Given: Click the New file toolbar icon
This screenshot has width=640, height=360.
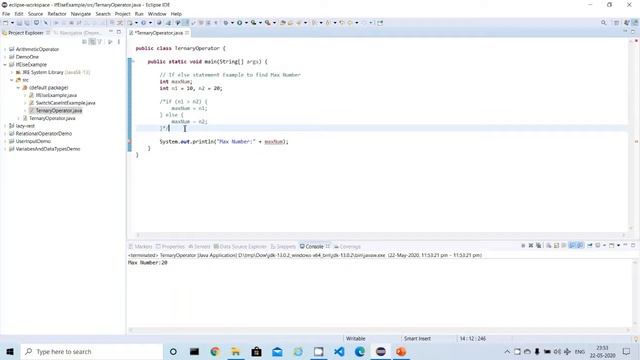Looking at the screenshot, I should coord(6,23).
